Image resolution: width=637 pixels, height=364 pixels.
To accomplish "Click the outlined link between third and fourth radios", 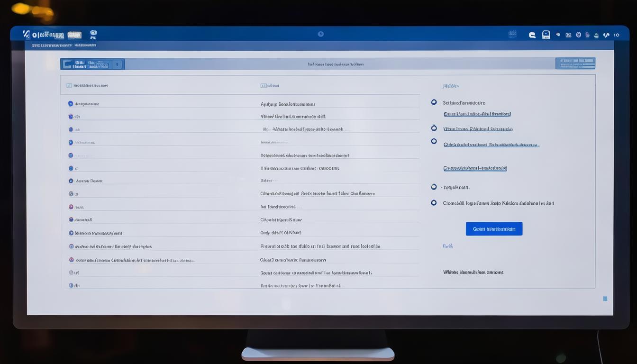I will coord(475,168).
